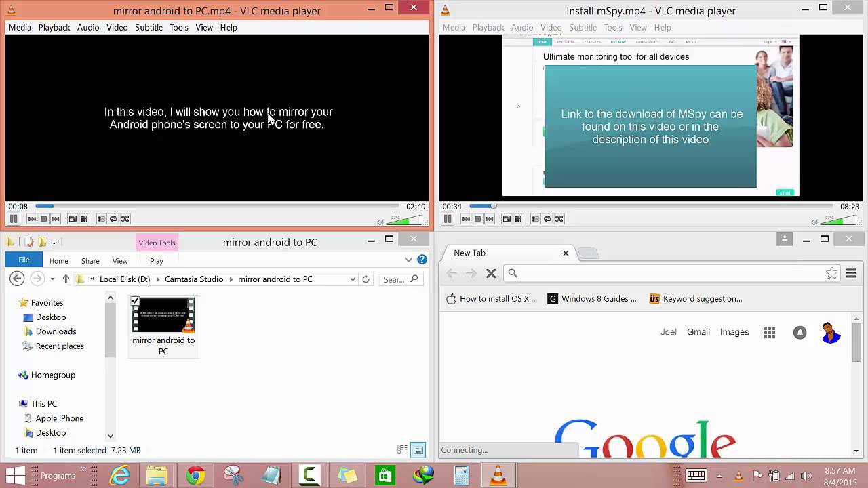Open extended settings in Install mSpy player
This screenshot has width=868, height=488.
(518, 219)
